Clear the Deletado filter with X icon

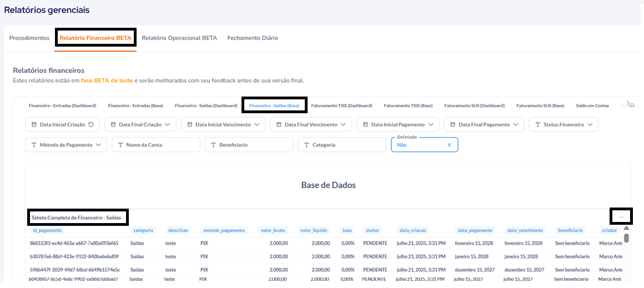[x=449, y=145]
